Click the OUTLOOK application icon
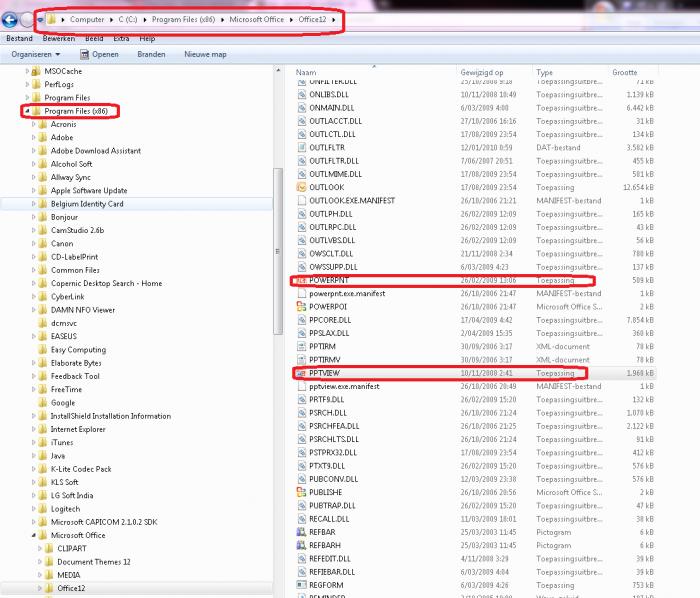This screenshot has width=700, height=598. 302,187
